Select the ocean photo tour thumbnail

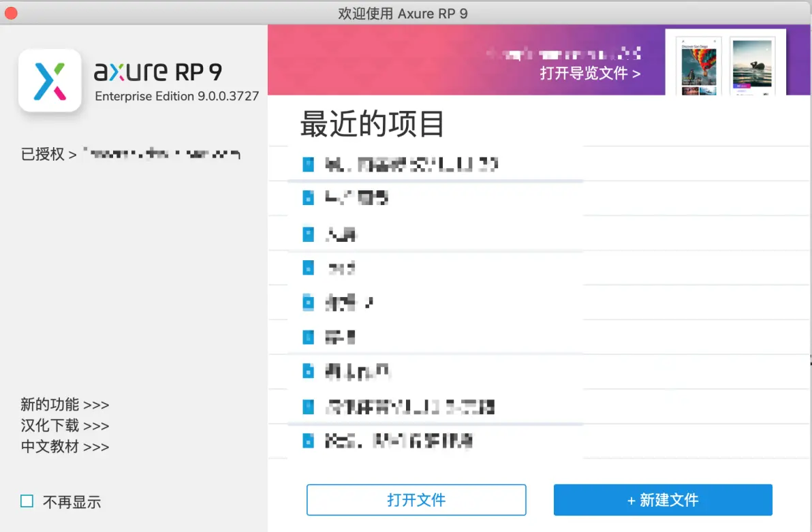tap(753, 66)
